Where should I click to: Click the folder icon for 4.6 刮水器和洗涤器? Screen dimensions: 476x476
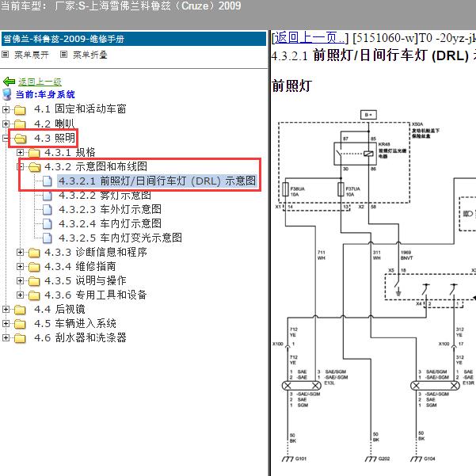pos(20,338)
